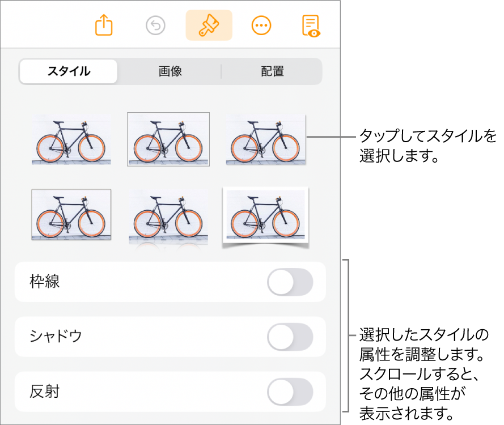The image size is (504, 425).
Task: Apply the dark-bordered style in the second row
Action: tap(71, 215)
